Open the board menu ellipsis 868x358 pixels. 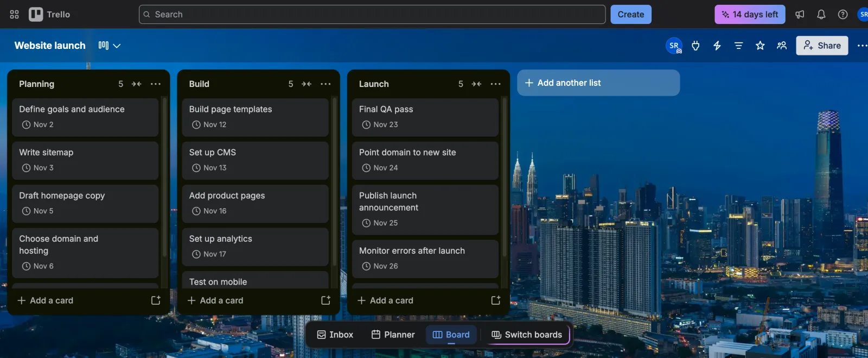point(862,46)
